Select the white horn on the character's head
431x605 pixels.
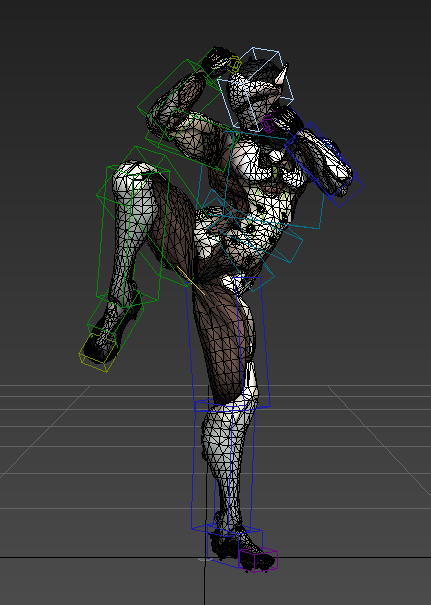click(x=284, y=74)
